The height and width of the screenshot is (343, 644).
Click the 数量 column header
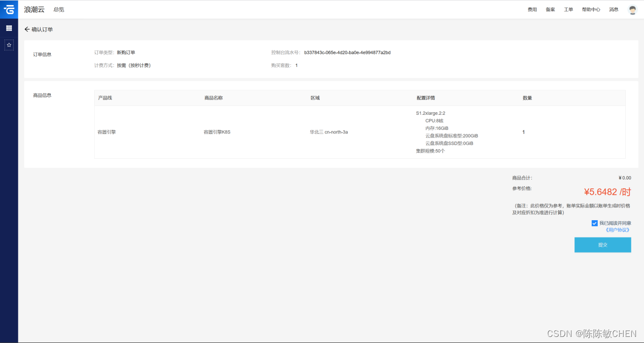(x=527, y=98)
